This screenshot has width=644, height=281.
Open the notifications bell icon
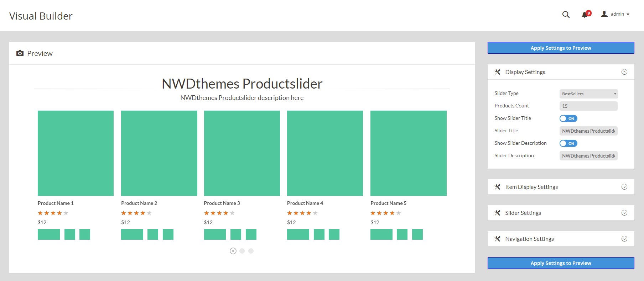click(x=585, y=15)
